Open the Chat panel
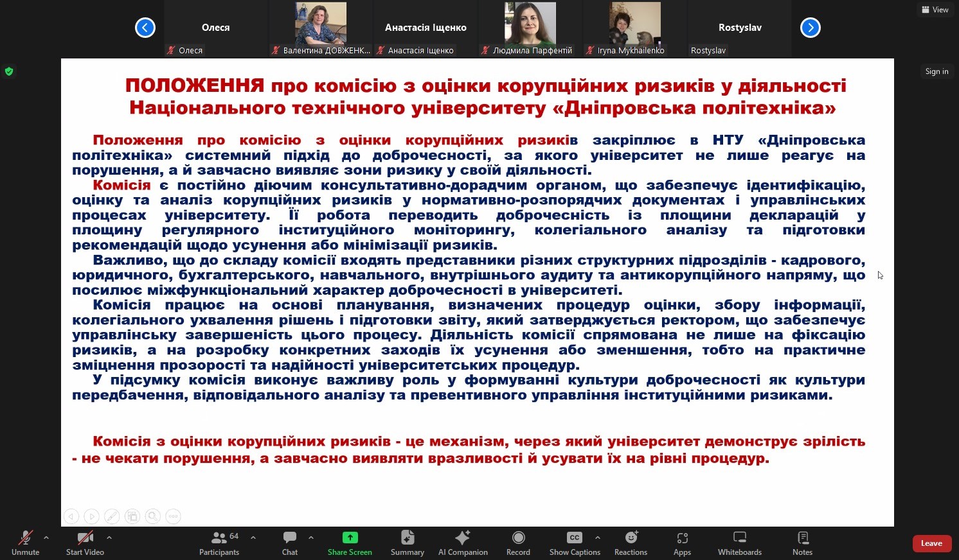 point(290,543)
